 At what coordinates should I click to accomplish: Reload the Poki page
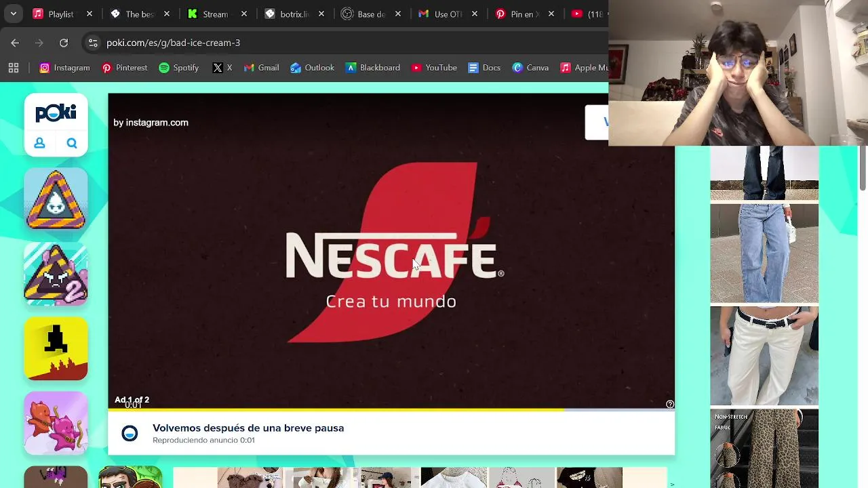(64, 43)
